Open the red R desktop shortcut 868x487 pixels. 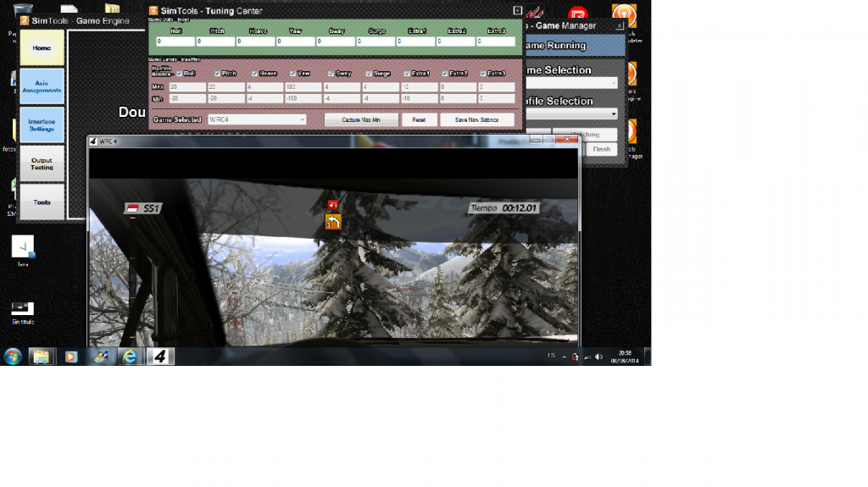[577, 14]
